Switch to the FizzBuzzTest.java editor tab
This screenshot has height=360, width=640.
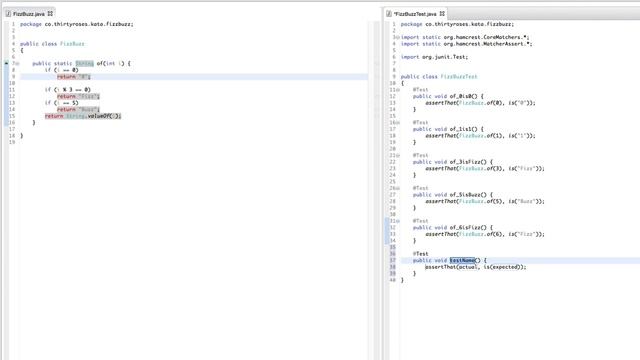(x=415, y=14)
